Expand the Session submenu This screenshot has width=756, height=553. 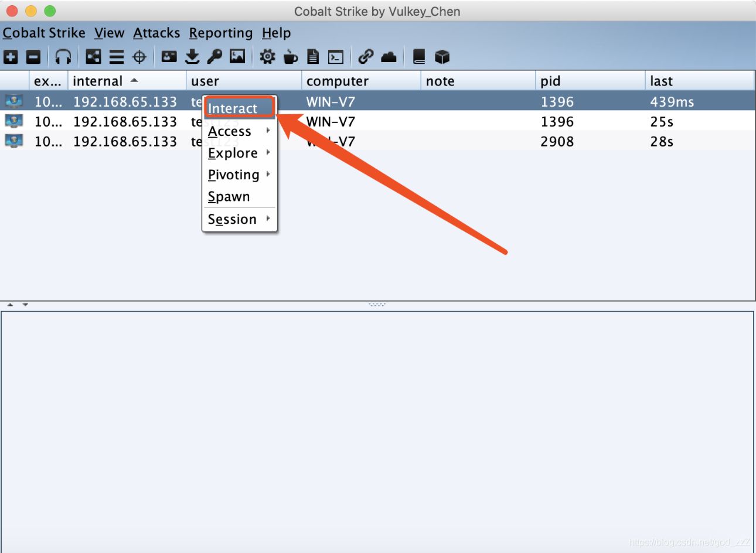239,219
